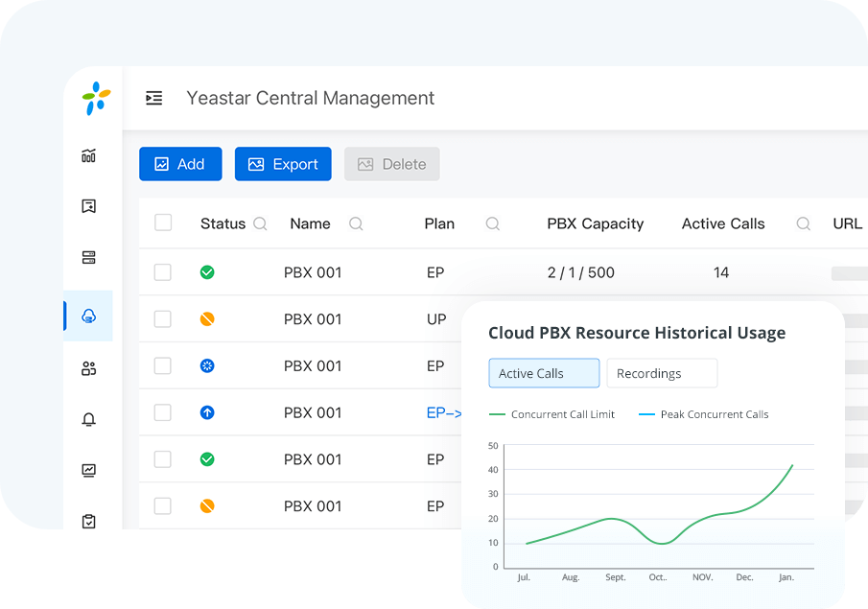Screen dimensions: 868x609
Task: Select the bookmarked contacts sidebar icon
Action: click(x=88, y=206)
